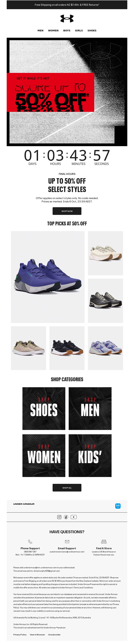The image size is (134, 644).
Task: Open the WOMEN navigation item
Action: [53, 31]
